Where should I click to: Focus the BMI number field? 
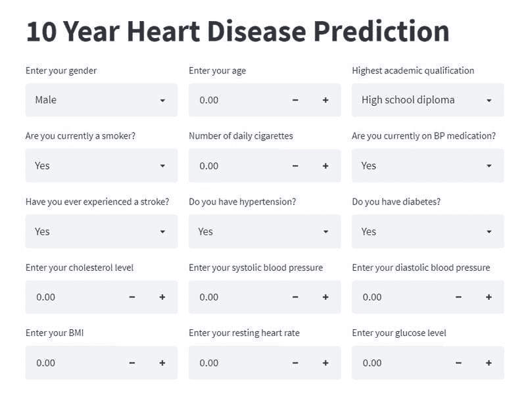[72, 363]
